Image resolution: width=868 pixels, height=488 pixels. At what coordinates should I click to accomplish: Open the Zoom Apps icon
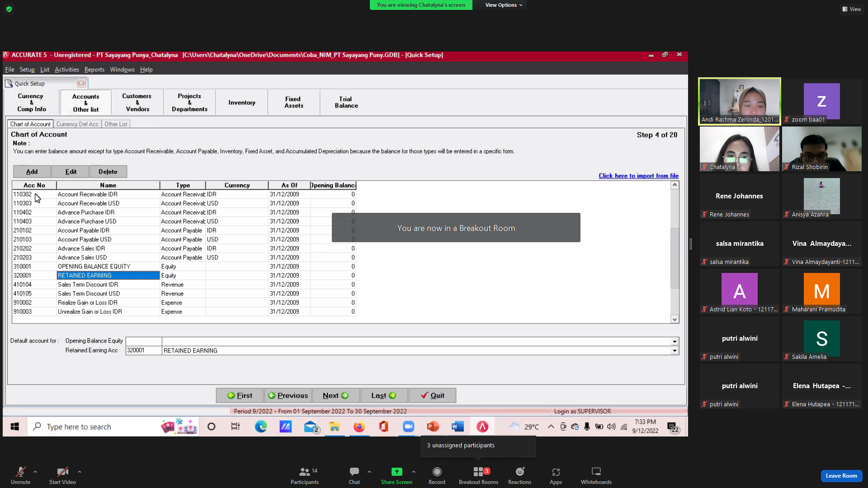coord(556,472)
